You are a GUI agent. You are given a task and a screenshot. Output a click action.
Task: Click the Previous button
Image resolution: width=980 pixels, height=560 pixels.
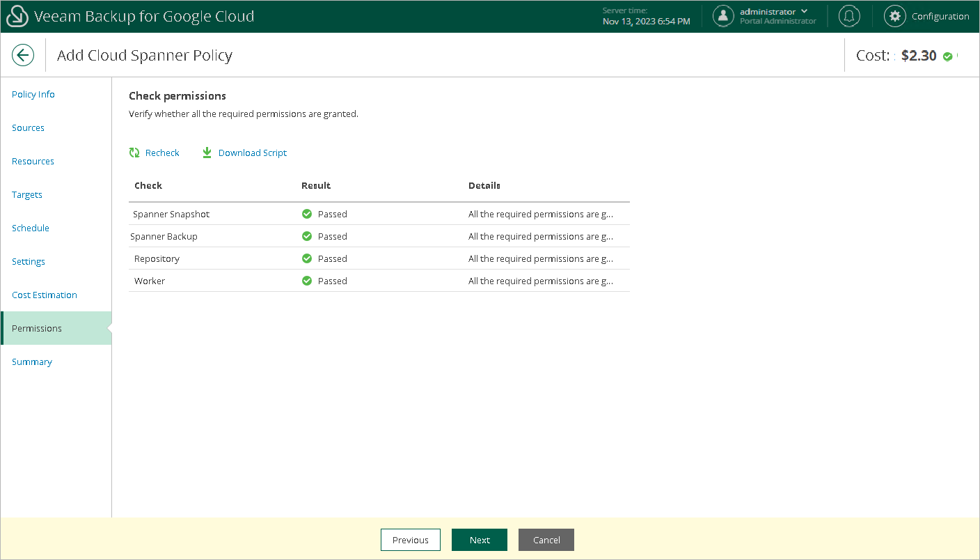pyautogui.click(x=411, y=540)
